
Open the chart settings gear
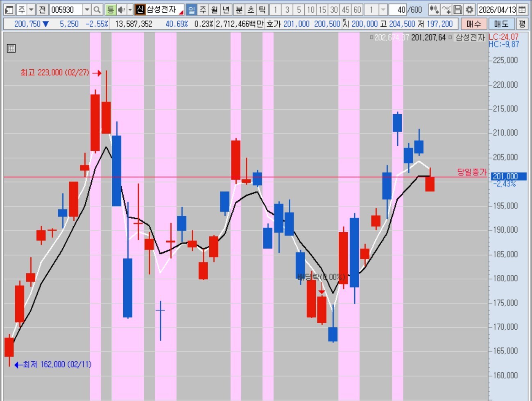point(469,9)
